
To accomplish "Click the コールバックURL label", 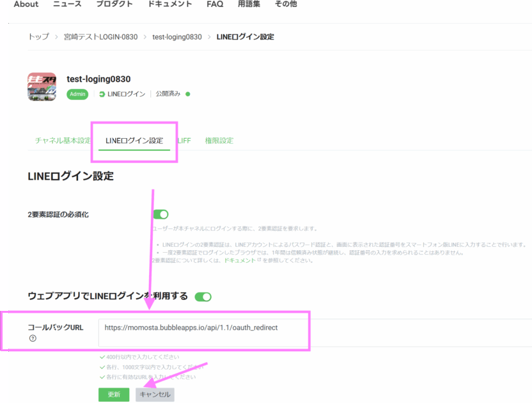I will pos(56,328).
